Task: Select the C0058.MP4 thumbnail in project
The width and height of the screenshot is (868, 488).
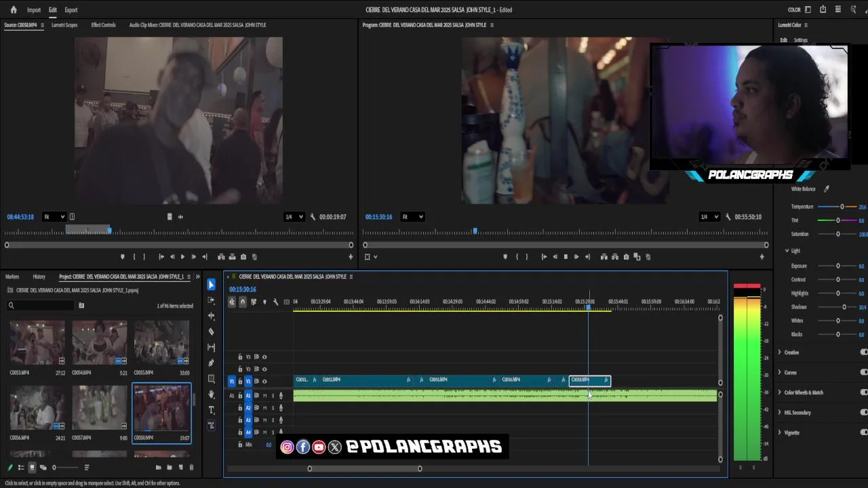Action: tap(161, 409)
